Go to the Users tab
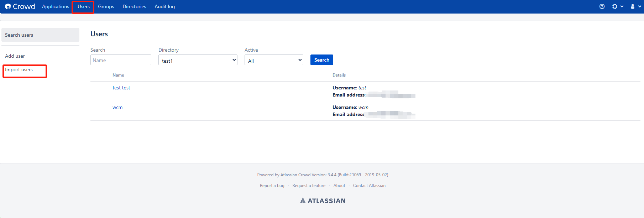The width and height of the screenshot is (644, 218). click(84, 6)
